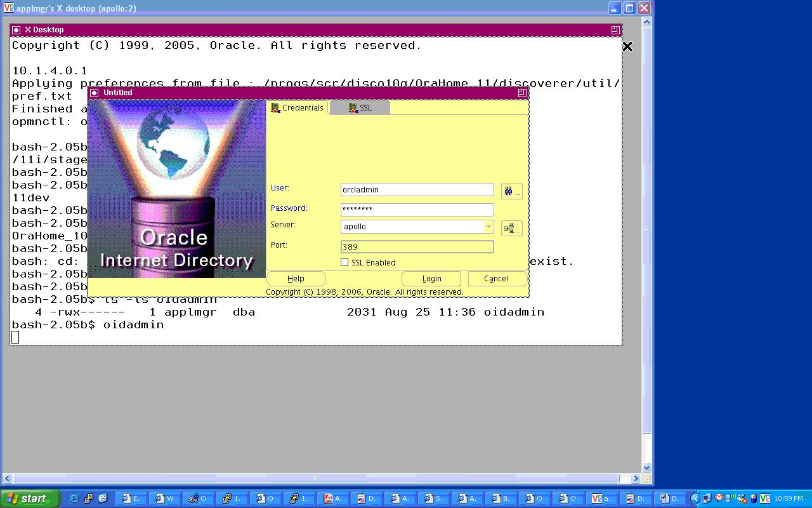The width and height of the screenshot is (812, 508).
Task: Open the VNC viewer system tray icon
Action: 764,498
